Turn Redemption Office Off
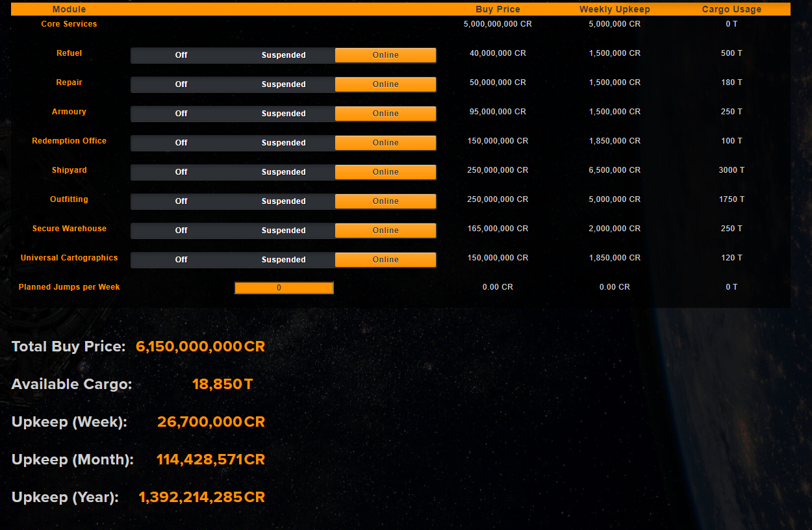The width and height of the screenshot is (812, 530). point(181,143)
